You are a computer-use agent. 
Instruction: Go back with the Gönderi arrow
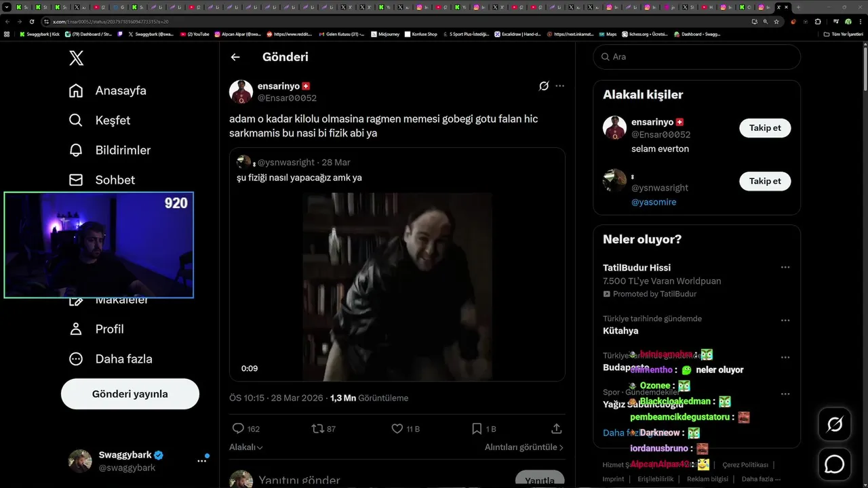(235, 57)
